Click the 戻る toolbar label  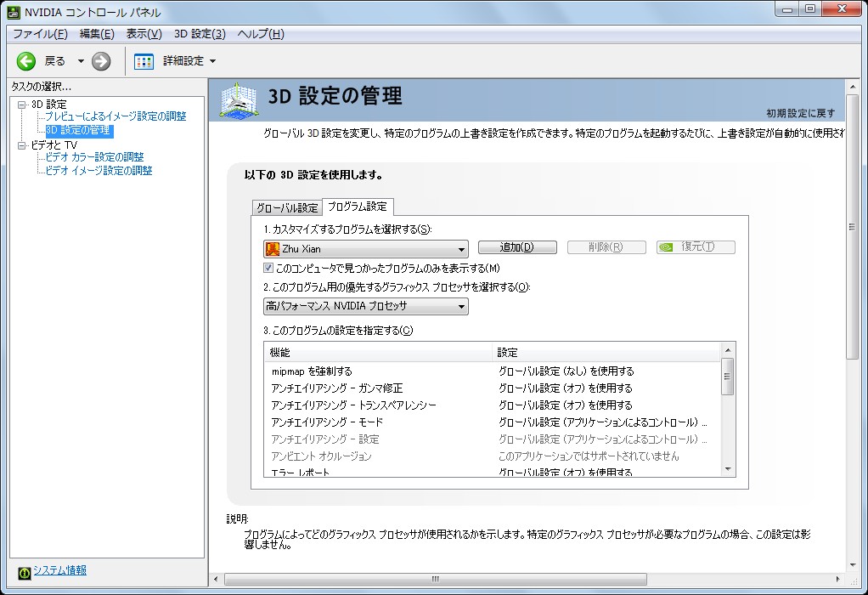tap(55, 61)
